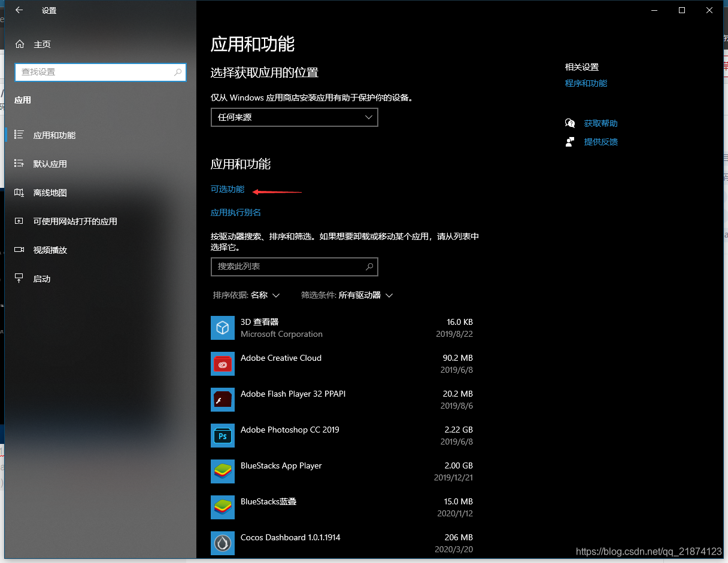Open the 应用执行别名 link
The image size is (728, 563).
pos(236,212)
